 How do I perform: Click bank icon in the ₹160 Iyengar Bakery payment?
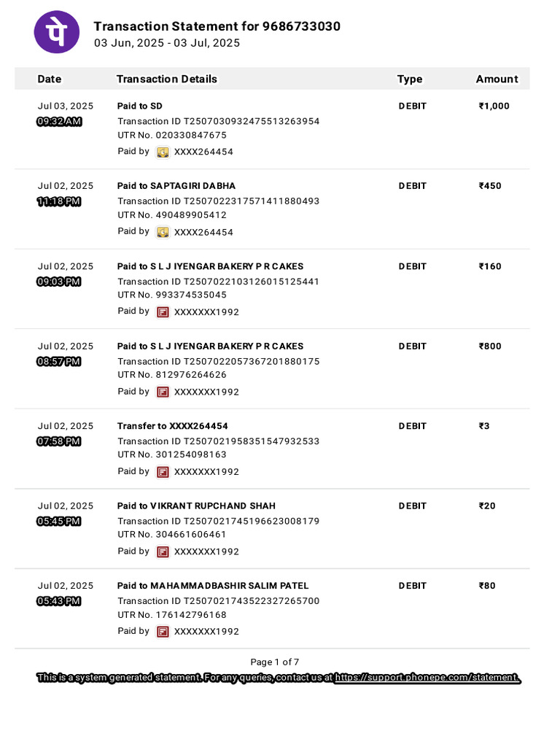click(x=163, y=312)
